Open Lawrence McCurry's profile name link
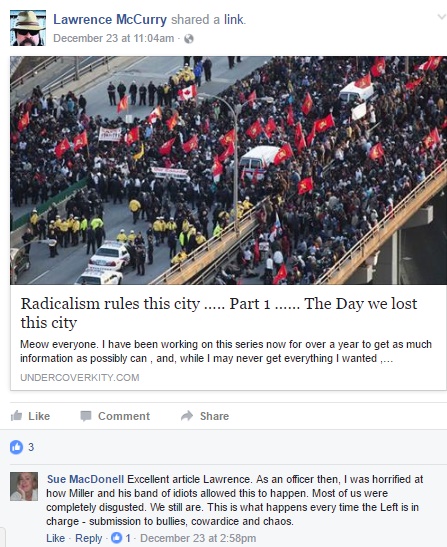This screenshot has height=547, width=447. tap(110, 20)
